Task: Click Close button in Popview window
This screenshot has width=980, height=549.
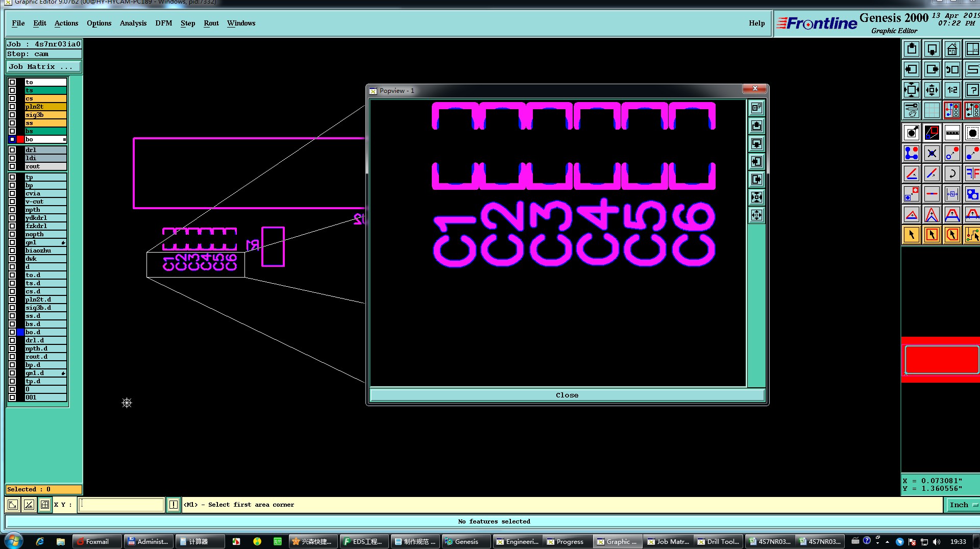Action: 567,395
